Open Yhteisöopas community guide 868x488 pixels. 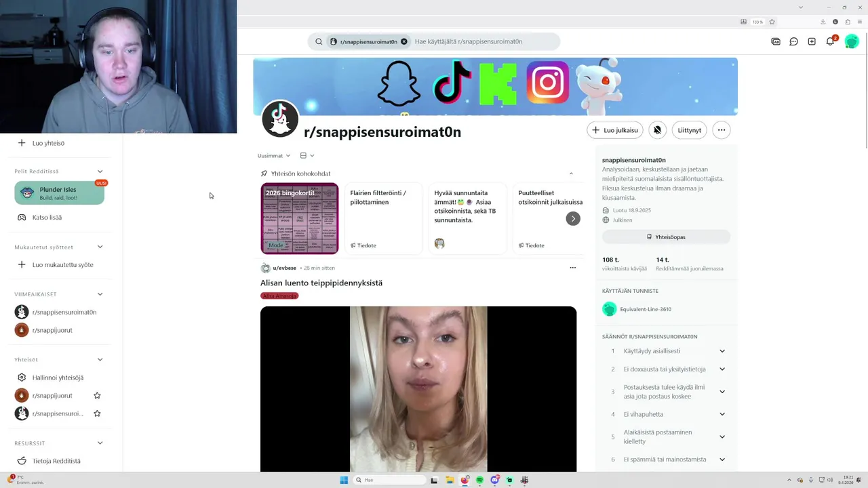(666, 237)
